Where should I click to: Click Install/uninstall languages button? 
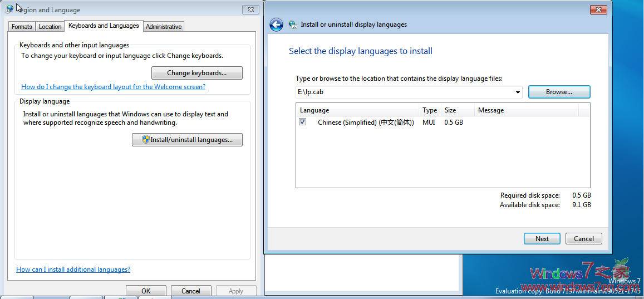pos(187,140)
